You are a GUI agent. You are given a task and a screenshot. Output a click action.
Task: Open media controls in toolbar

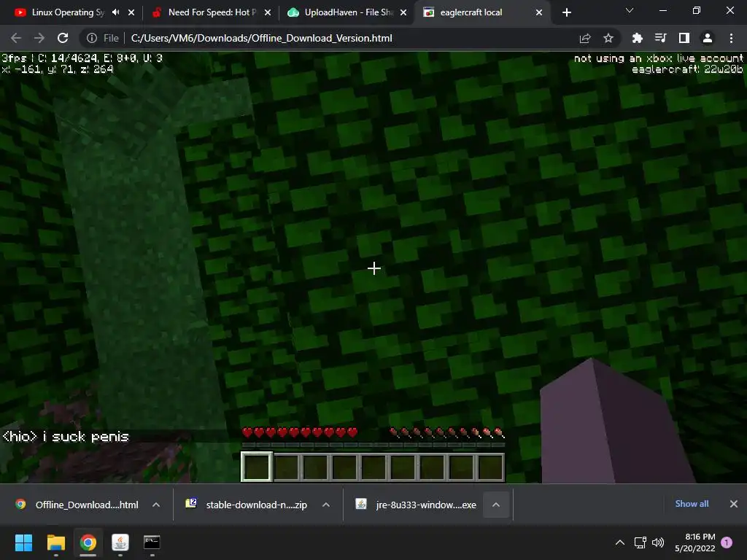pos(661,38)
